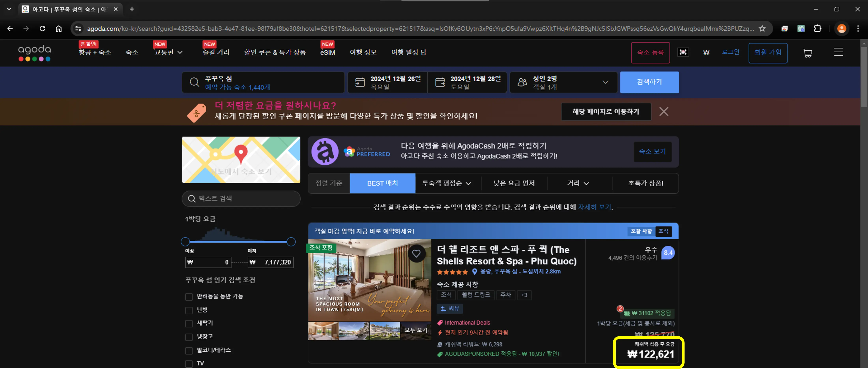The width and height of the screenshot is (868, 369).
Task: Click the guests people icon
Action: (522, 82)
